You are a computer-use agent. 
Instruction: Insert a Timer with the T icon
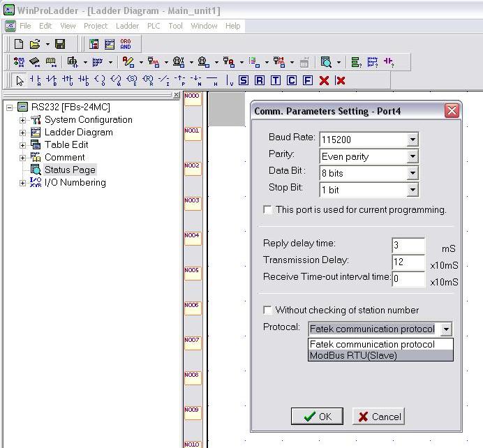pos(276,81)
